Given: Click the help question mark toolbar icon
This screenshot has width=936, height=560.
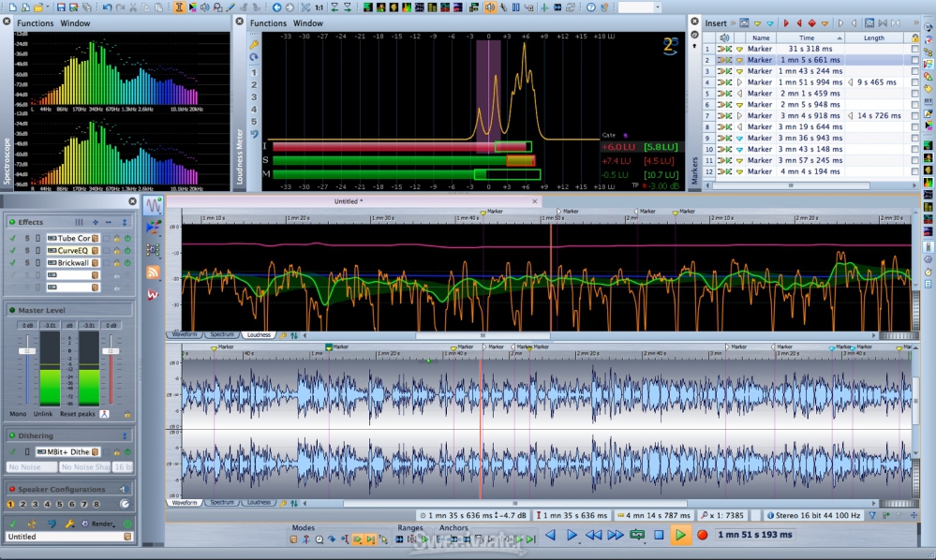Looking at the screenshot, I should tap(591, 7).
